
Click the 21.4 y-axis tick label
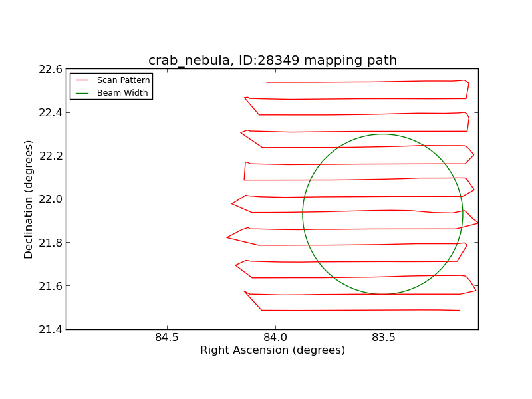pyautogui.click(x=51, y=329)
